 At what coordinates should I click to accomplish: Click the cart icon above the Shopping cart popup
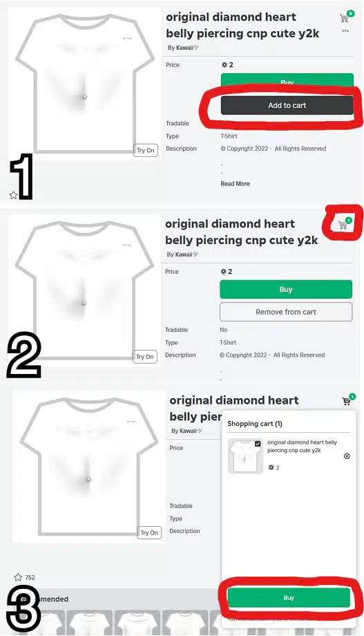tap(348, 400)
